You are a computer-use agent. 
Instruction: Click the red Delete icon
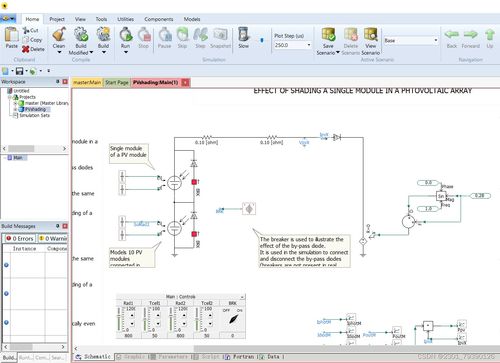point(26,49)
